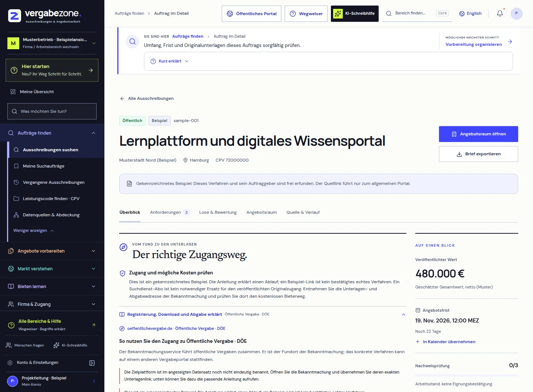Open user avatar menu in top bar

[516, 13]
